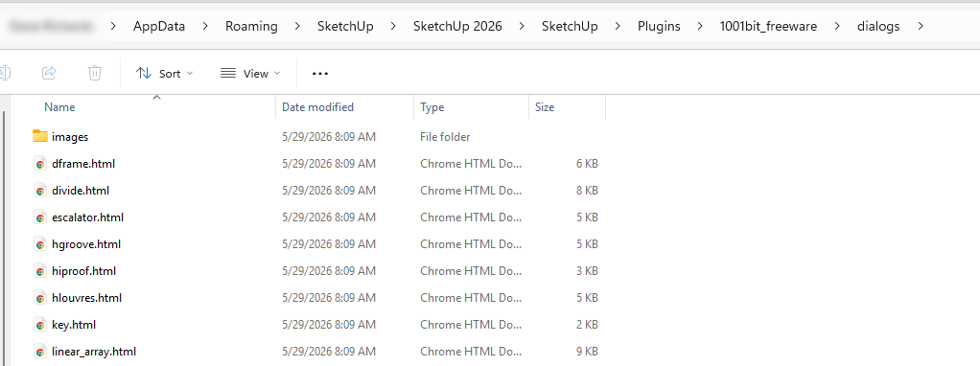980x366 pixels.
Task: Click the 3 KB size of hiproof.html
Action: (587, 271)
